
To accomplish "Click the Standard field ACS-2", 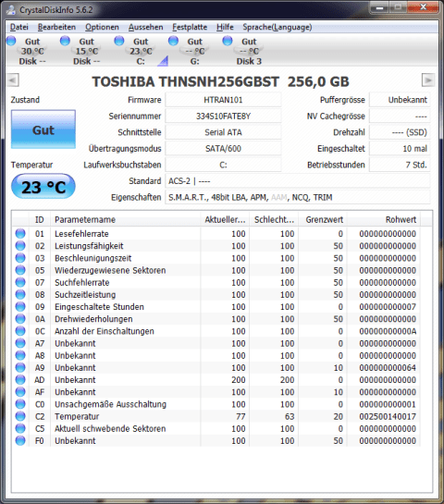I will 298,181.
